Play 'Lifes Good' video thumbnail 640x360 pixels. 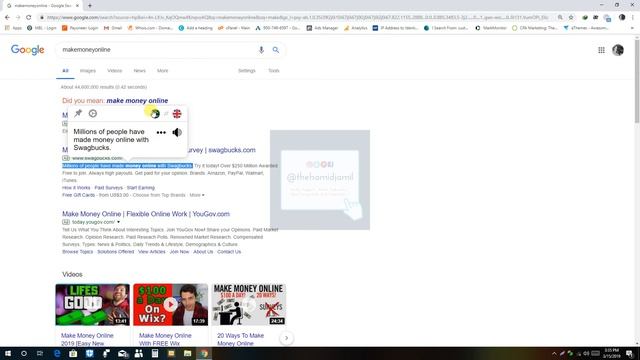click(x=93, y=304)
